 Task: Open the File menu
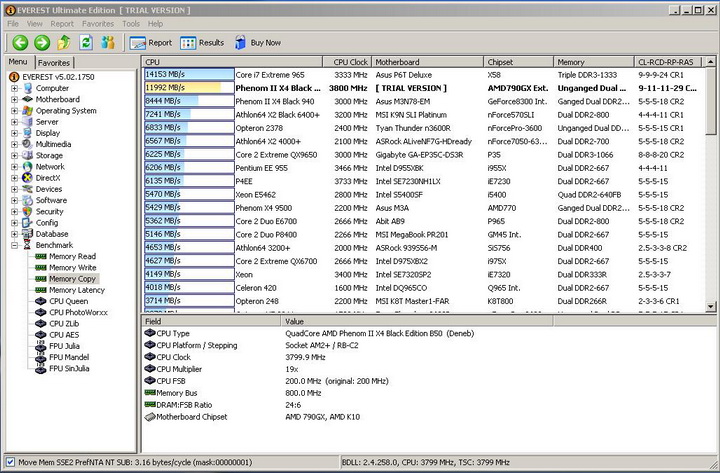(13, 24)
